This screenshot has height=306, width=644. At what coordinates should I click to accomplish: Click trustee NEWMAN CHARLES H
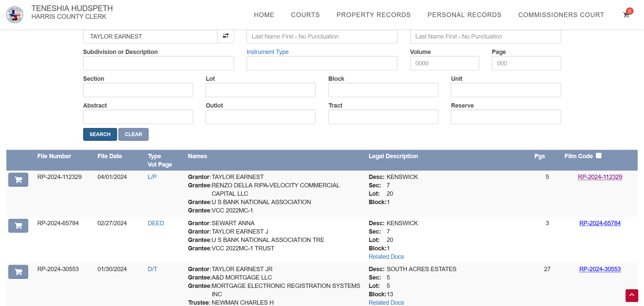pyautogui.click(x=243, y=303)
